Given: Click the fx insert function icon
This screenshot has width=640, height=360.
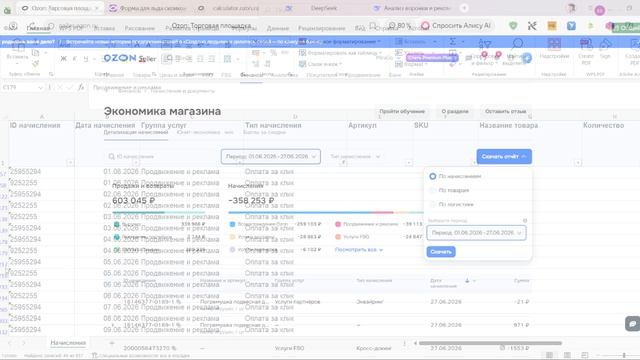Looking at the screenshot, I should [81, 87].
